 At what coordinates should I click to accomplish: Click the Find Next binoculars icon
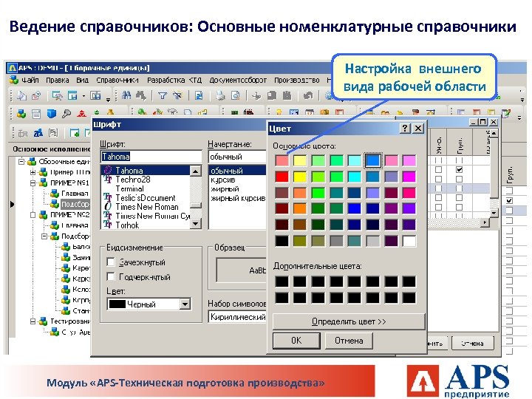(x=141, y=95)
